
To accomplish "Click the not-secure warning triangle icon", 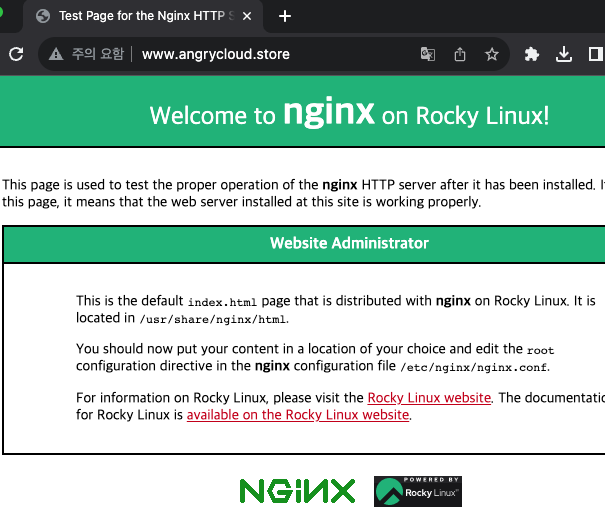I will pos(56,54).
